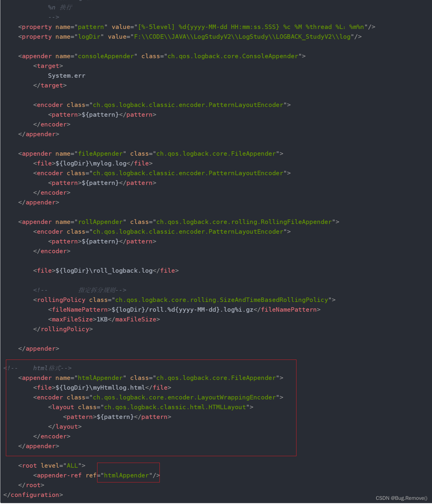Click the closing </rollingPolicy> tag

click(63, 329)
